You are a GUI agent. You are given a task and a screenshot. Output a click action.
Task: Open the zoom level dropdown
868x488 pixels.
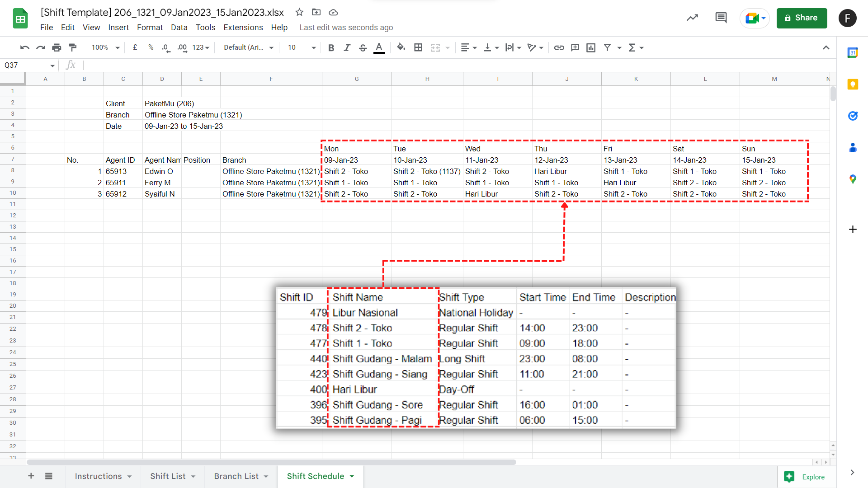pyautogui.click(x=105, y=47)
